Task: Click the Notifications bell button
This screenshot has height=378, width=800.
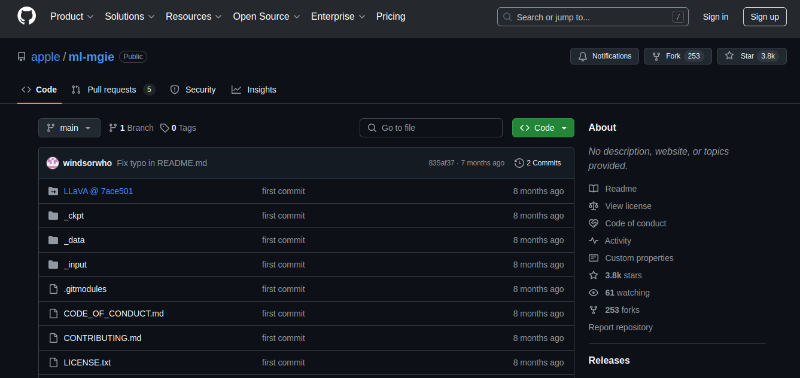Action: tap(605, 56)
